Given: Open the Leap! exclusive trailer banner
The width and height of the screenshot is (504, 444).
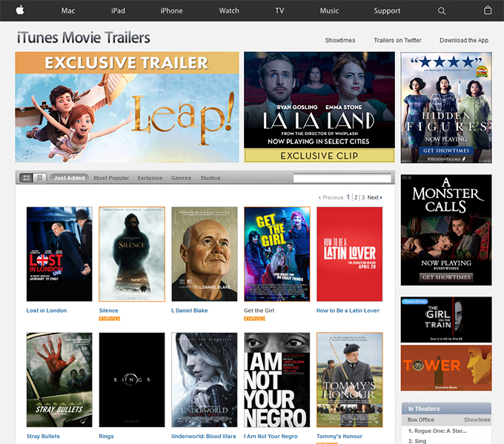Looking at the screenshot, I should coord(127,107).
